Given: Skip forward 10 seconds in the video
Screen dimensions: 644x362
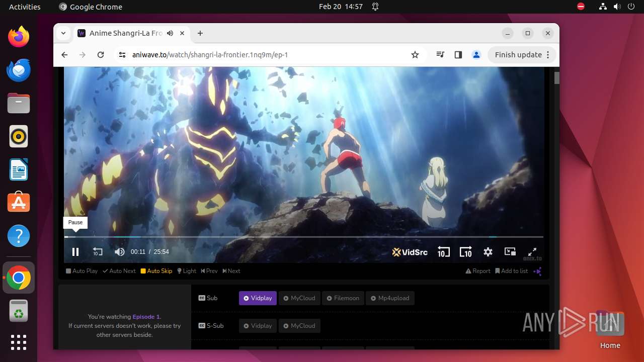Looking at the screenshot, I should pos(466,252).
